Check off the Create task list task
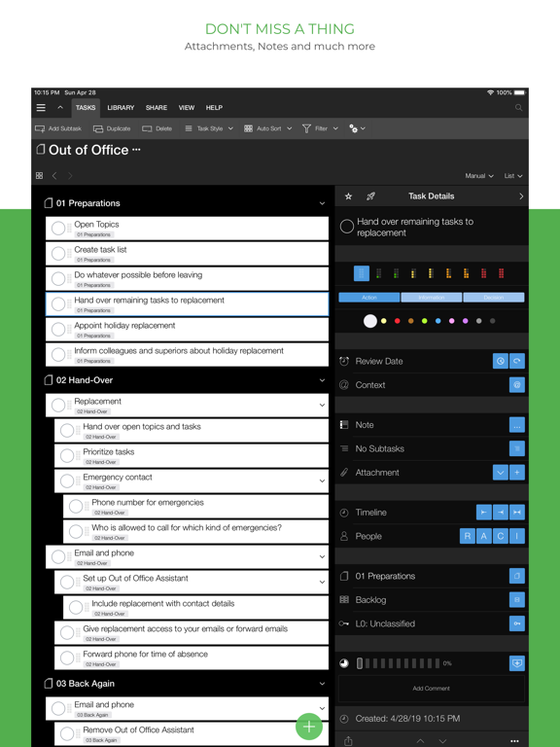The width and height of the screenshot is (560, 747). [x=58, y=254]
